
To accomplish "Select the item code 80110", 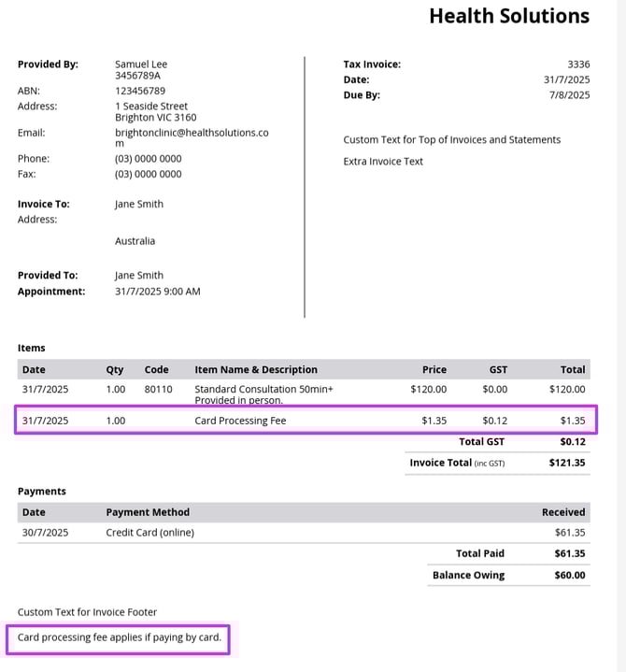I will (158, 389).
